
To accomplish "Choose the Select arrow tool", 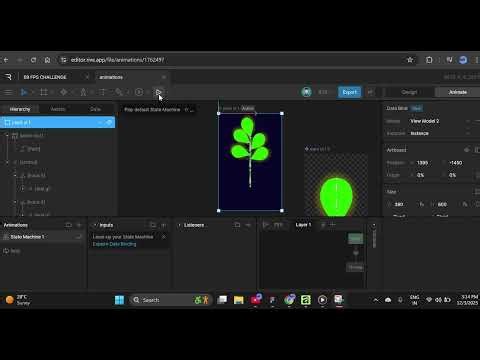I will pyautogui.click(x=24, y=92).
